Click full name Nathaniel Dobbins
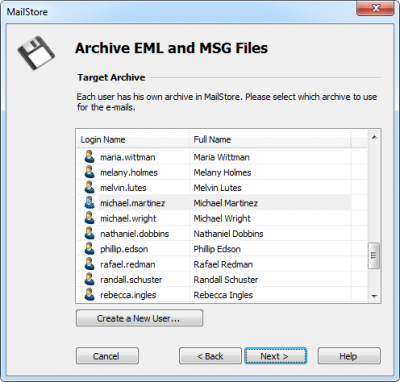Image resolution: width=400 pixels, height=382 pixels. click(228, 234)
